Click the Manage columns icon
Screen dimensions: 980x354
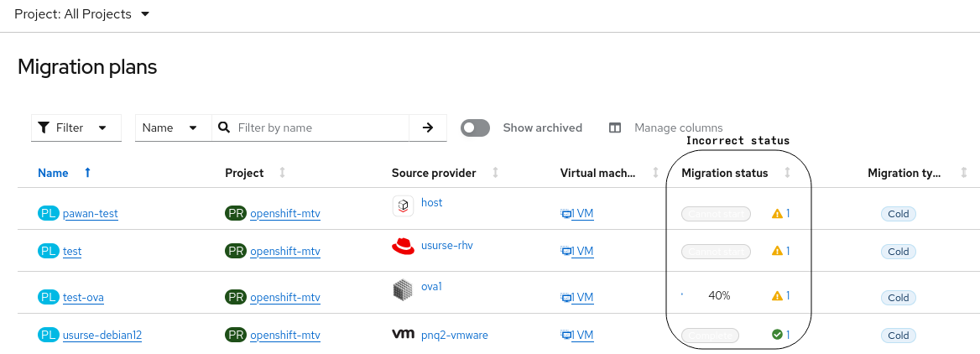(615, 128)
